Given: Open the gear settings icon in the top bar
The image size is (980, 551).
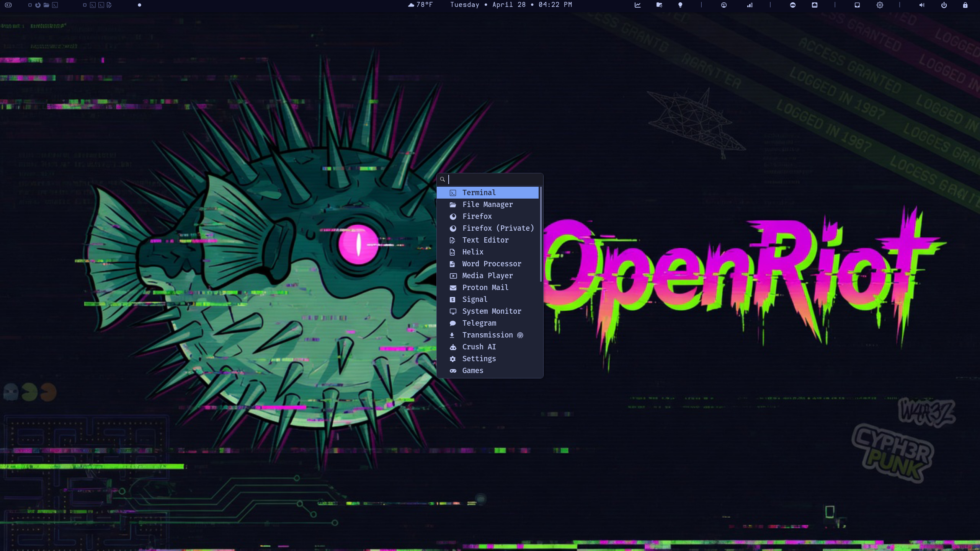Looking at the screenshot, I should [880, 5].
